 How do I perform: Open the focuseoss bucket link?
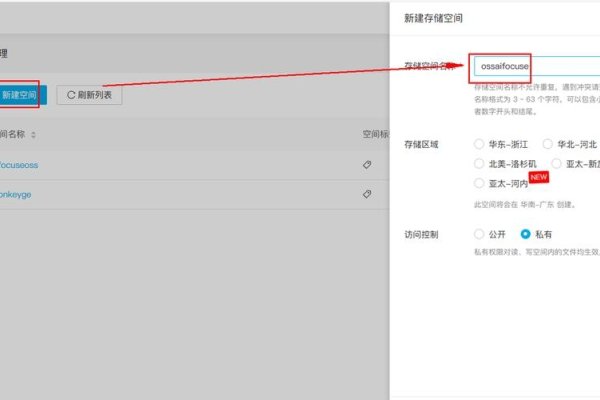(19, 165)
